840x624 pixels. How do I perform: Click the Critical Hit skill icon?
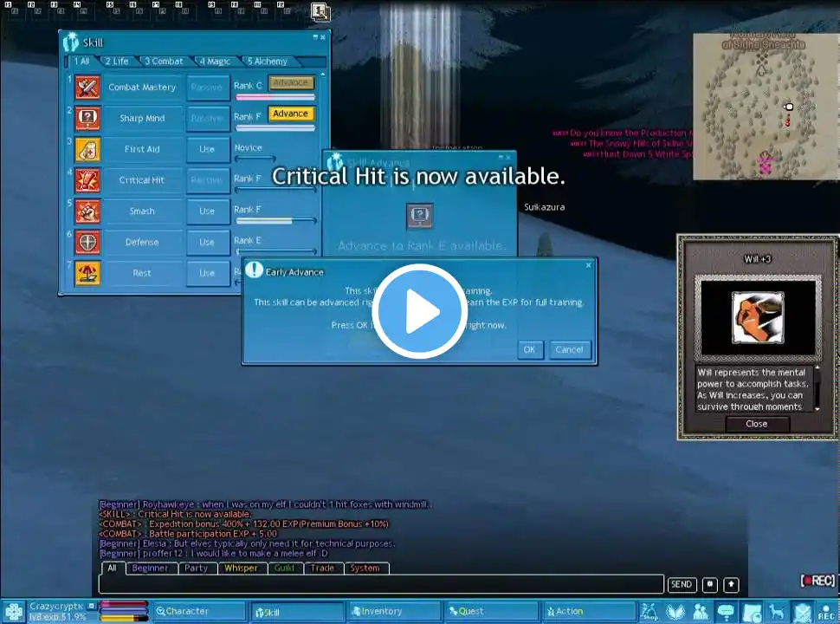[x=87, y=180]
